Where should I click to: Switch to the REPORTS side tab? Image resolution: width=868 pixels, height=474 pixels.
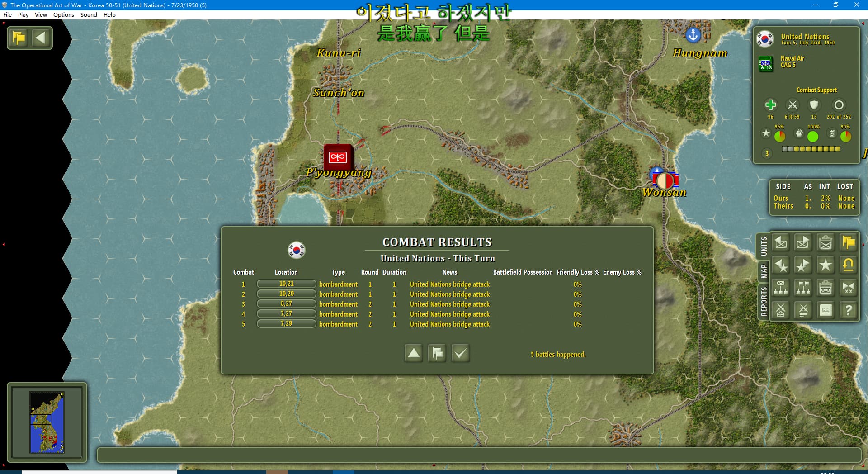point(764,301)
